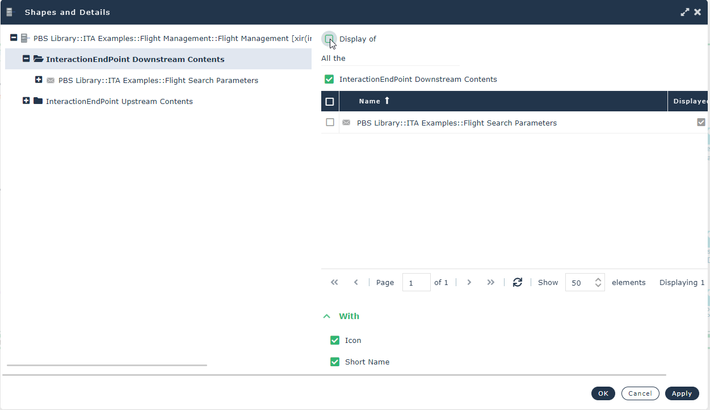This screenshot has height=410, width=710.
Task: Tick the Flight Search Parameters row checkbox
Action: 330,123
